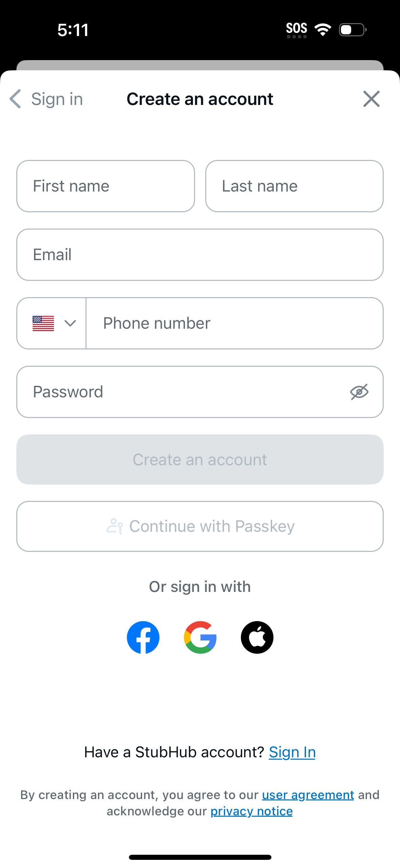Sign in with Facebook icon
Image resolution: width=400 pixels, height=868 pixels.
(x=143, y=637)
